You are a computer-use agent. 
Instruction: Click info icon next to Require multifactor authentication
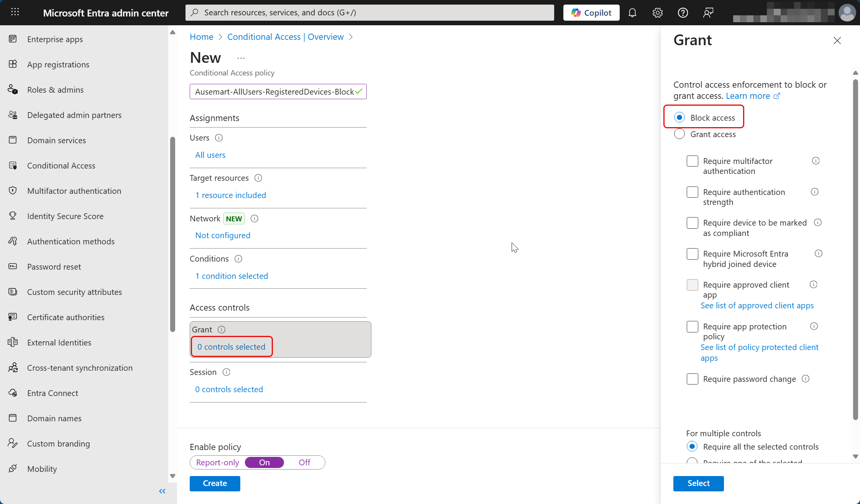[816, 161]
